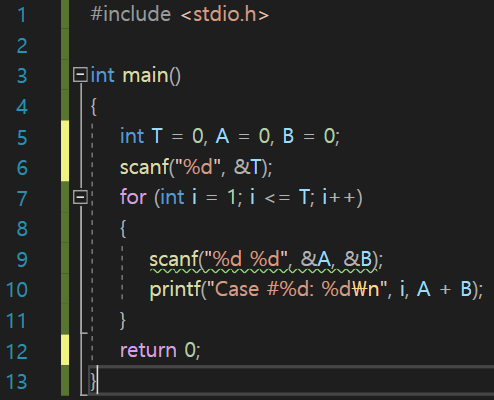Click the int keyword before main
The width and height of the screenshot is (494, 400).
pyautogui.click(x=103, y=75)
